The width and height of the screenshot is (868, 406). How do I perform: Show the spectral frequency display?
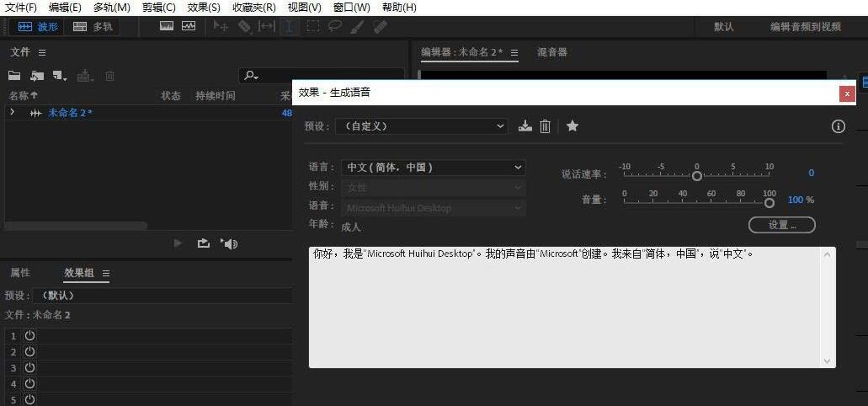click(x=167, y=26)
